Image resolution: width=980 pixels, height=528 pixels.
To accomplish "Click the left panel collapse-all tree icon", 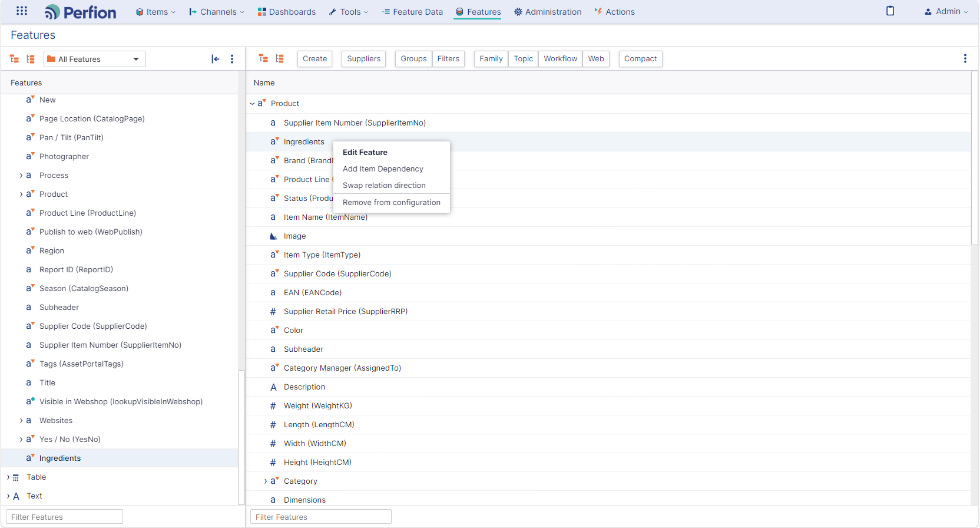I will pyautogui.click(x=31, y=59).
